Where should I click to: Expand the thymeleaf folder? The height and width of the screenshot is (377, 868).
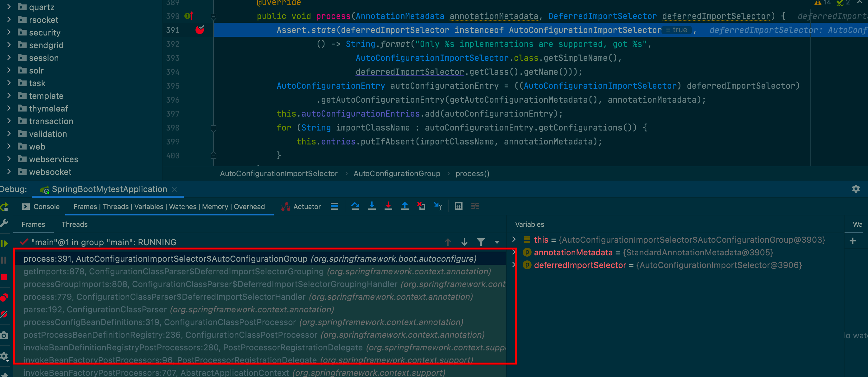(9, 108)
